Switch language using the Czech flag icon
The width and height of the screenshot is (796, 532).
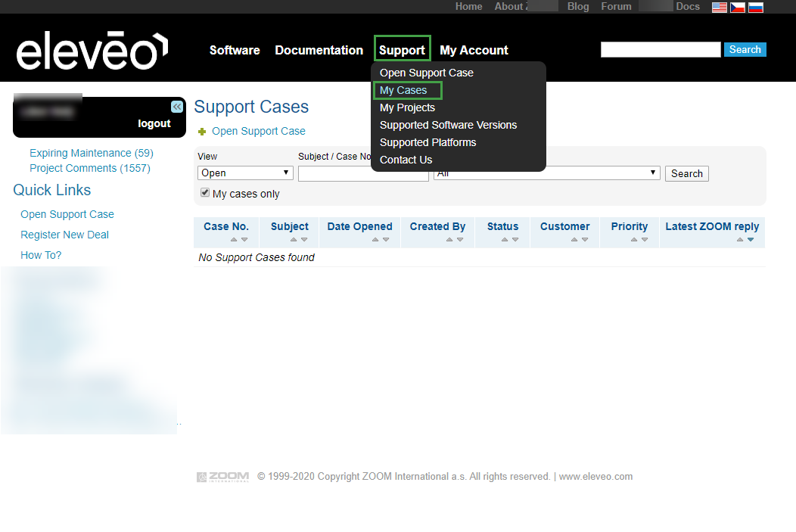click(x=737, y=7)
